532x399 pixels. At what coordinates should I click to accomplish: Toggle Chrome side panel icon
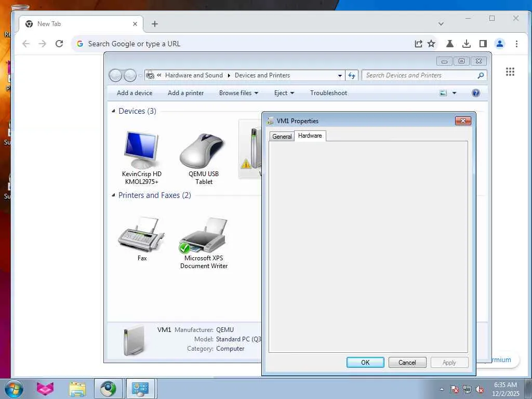(x=483, y=44)
